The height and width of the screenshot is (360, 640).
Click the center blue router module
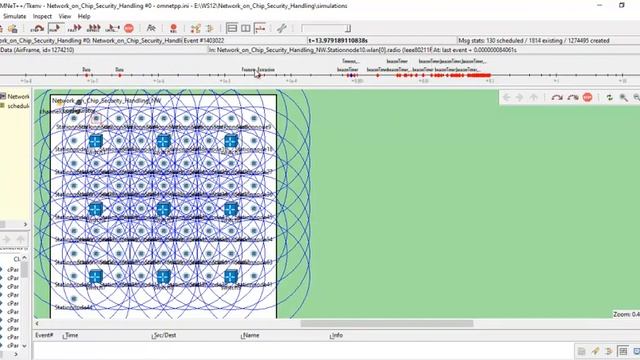163,209
